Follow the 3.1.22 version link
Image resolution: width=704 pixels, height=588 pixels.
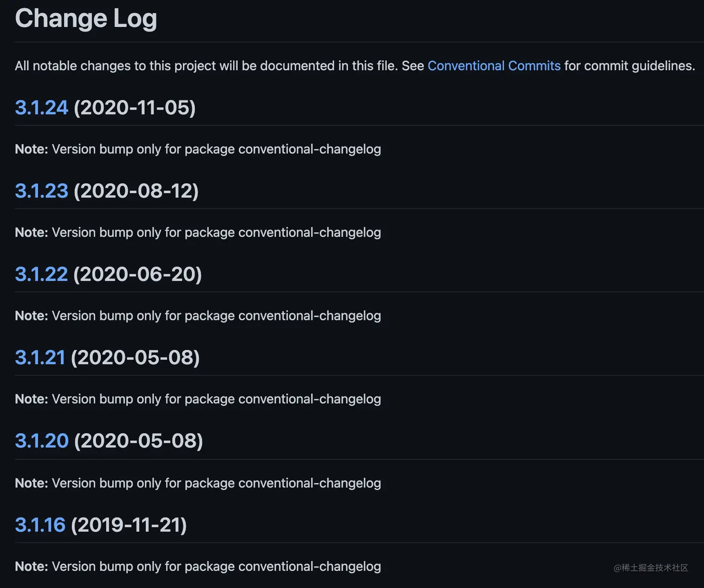coord(41,274)
